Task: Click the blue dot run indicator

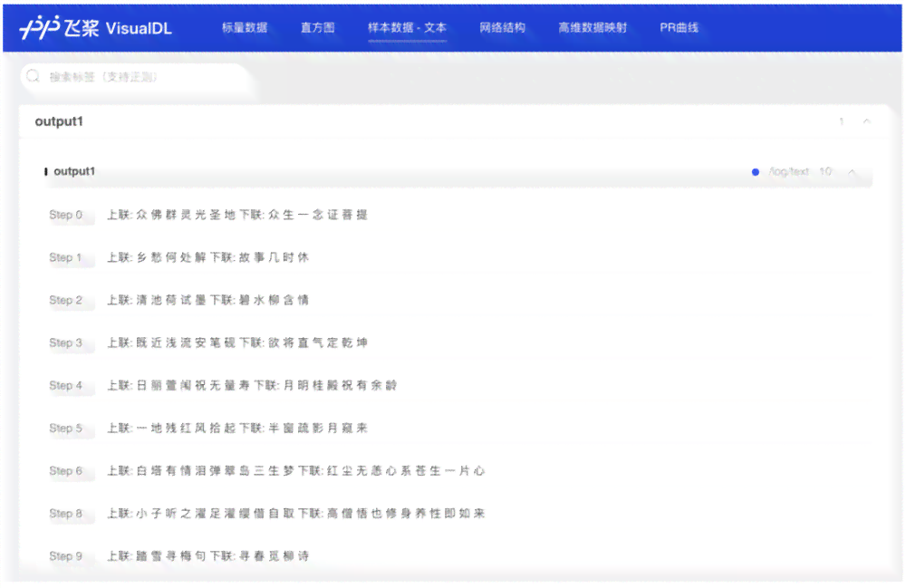Action: pyautogui.click(x=756, y=172)
